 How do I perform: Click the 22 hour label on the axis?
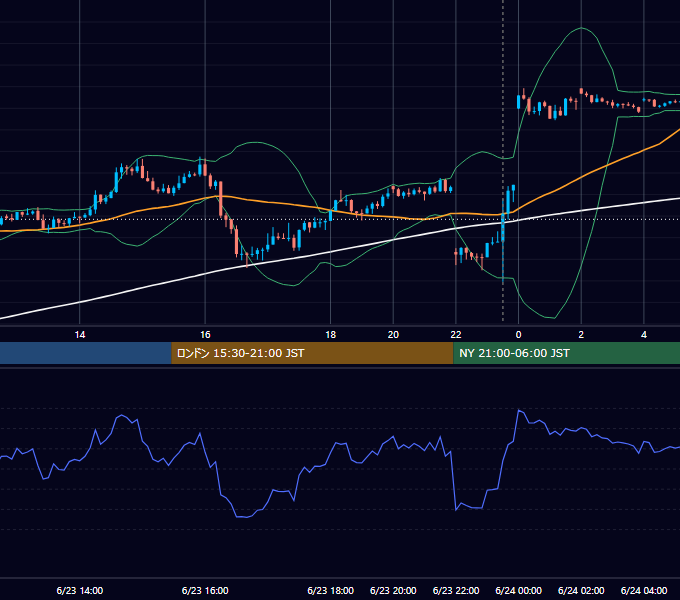[x=456, y=335]
